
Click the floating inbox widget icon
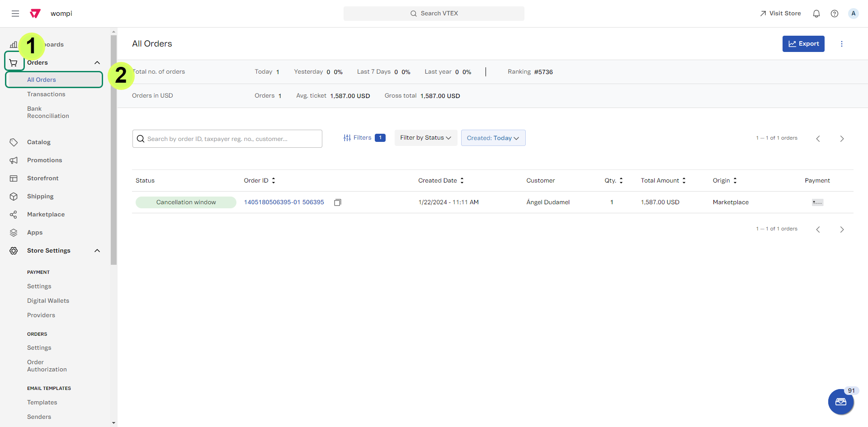[840, 402]
